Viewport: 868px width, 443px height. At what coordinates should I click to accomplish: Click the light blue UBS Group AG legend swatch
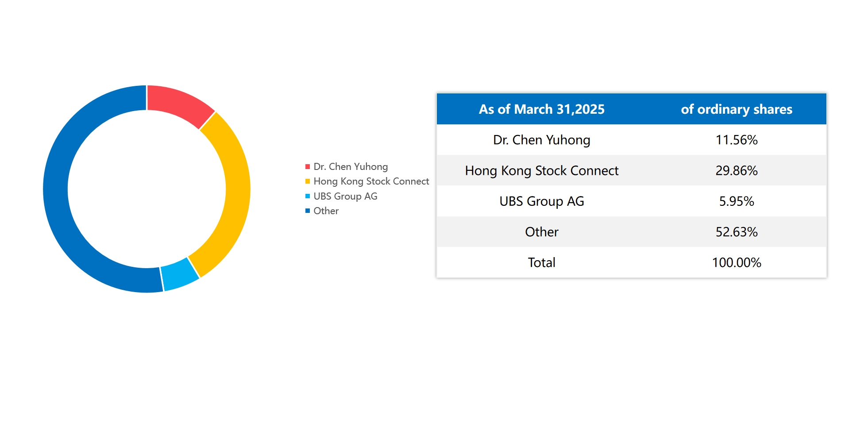coord(308,196)
